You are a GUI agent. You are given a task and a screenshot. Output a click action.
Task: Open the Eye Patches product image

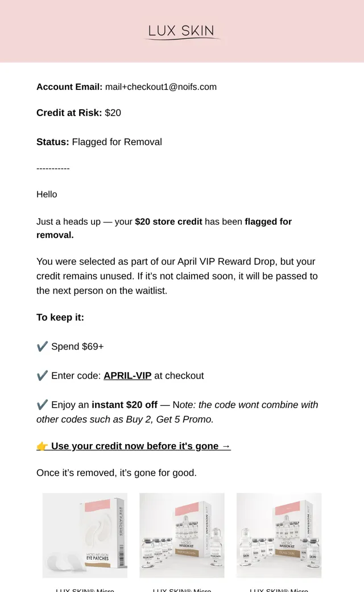point(85,536)
